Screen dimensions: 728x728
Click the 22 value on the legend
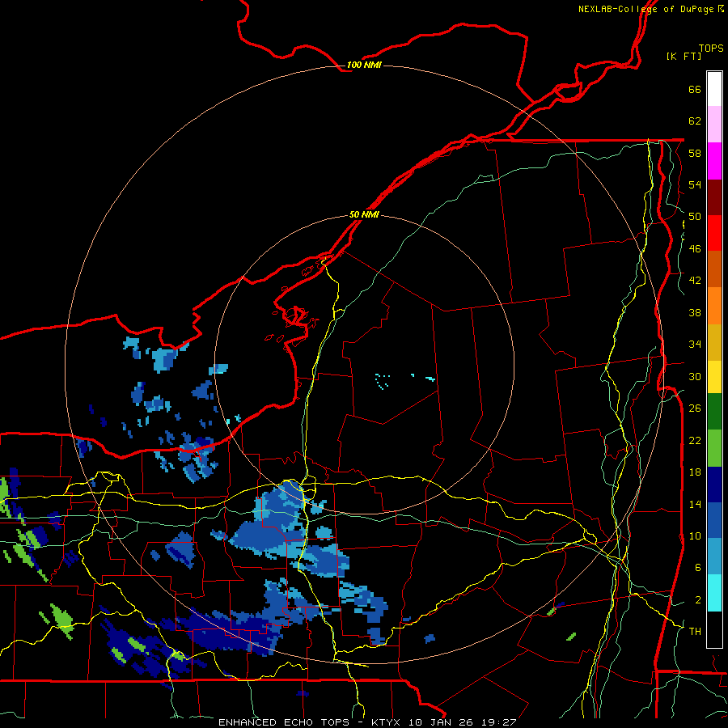(695, 440)
